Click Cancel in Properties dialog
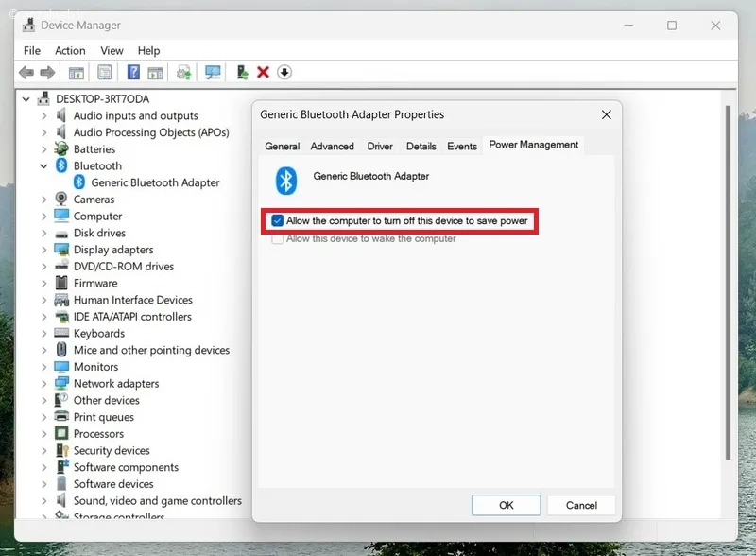Screen dimensions: 756x556 tap(581, 505)
